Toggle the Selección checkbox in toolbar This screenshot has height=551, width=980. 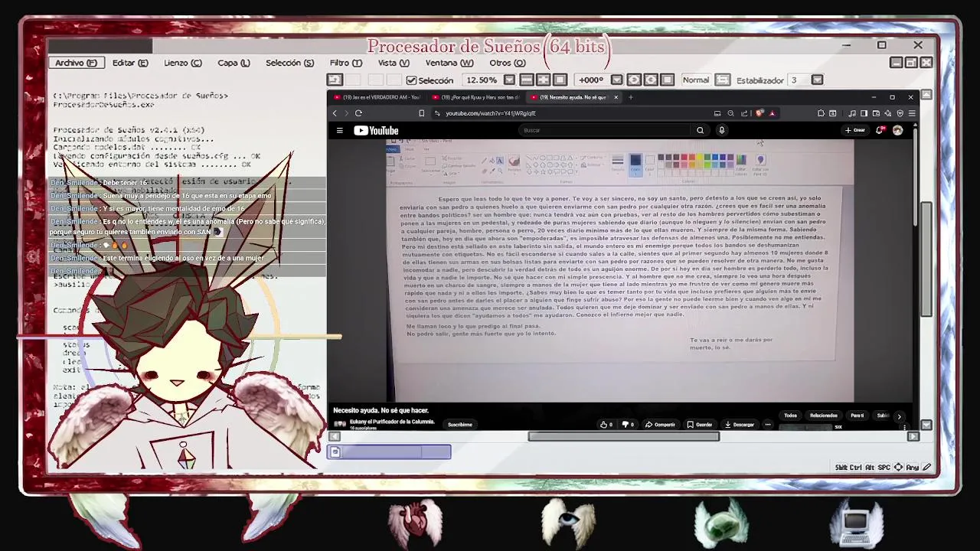pos(411,80)
